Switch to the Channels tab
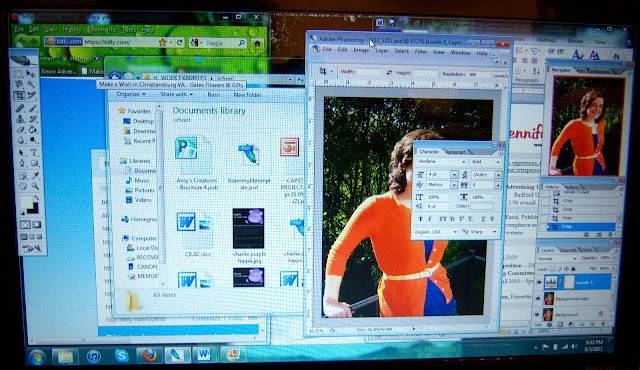 click(568, 250)
